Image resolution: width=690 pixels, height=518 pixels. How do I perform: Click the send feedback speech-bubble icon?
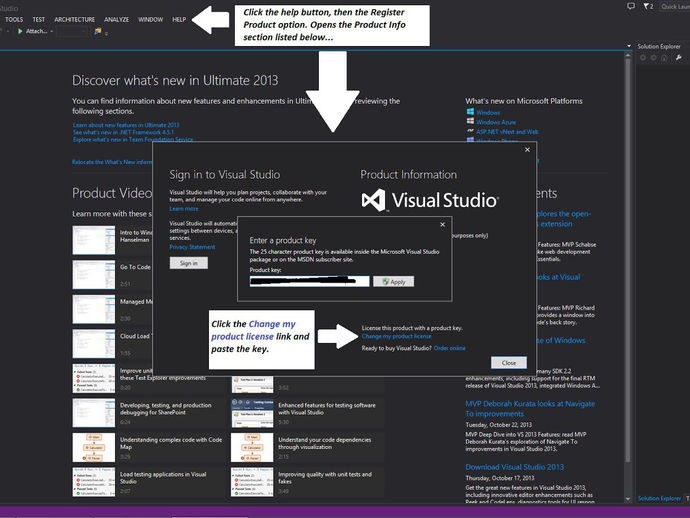pos(631,6)
